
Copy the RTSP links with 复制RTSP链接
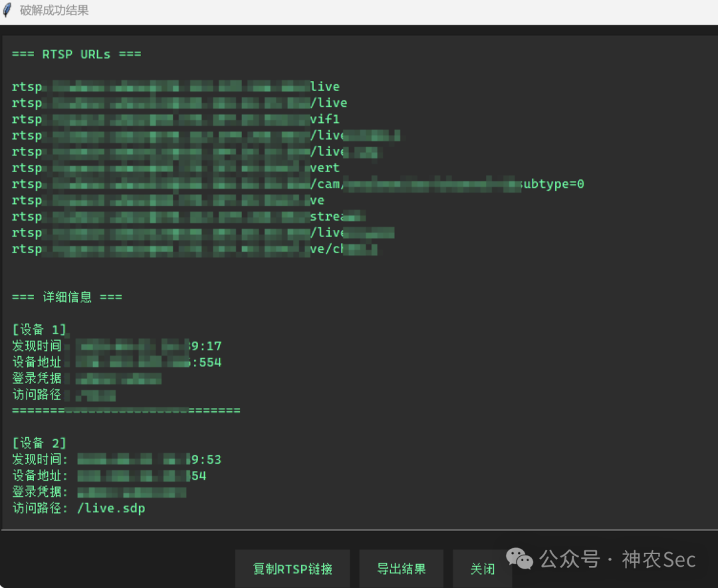point(293,569)
